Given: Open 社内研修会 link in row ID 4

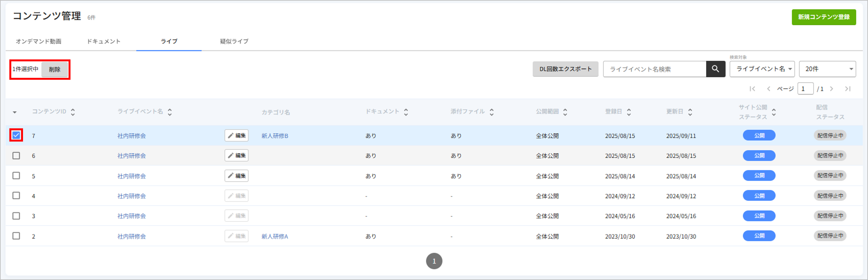Looking at the screenshot, I should (x=131, y=196).
